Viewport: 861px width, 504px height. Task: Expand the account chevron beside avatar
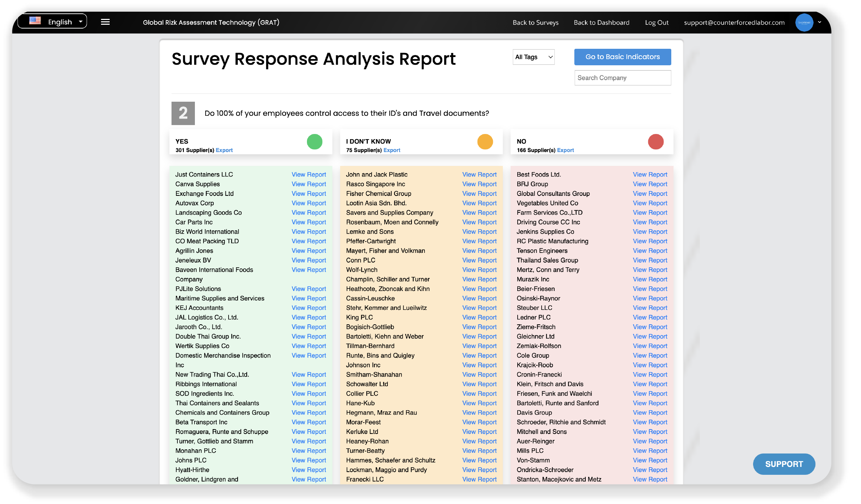(x=819, y=22)
